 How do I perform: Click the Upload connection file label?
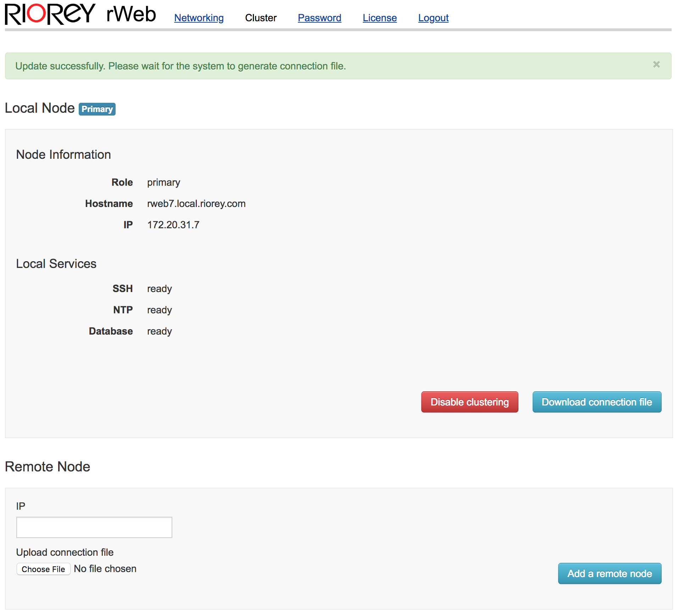click(65, 552)
